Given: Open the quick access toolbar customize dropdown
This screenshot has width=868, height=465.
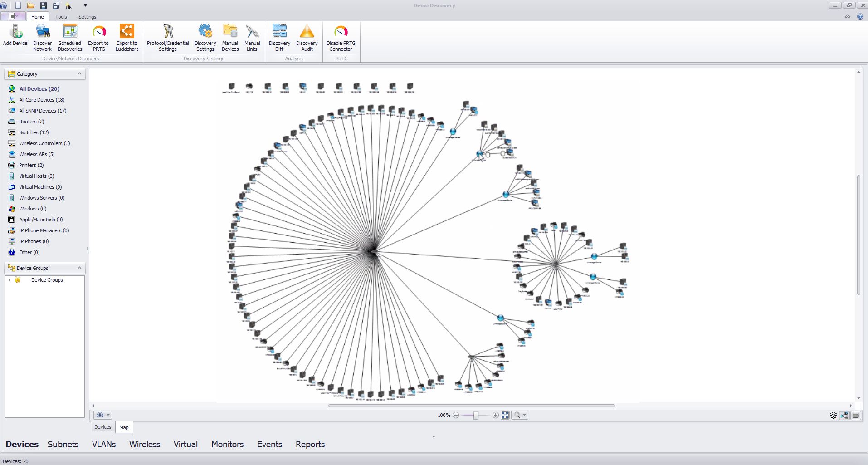Looking at the screenshot, I should (x=85, y=5).
